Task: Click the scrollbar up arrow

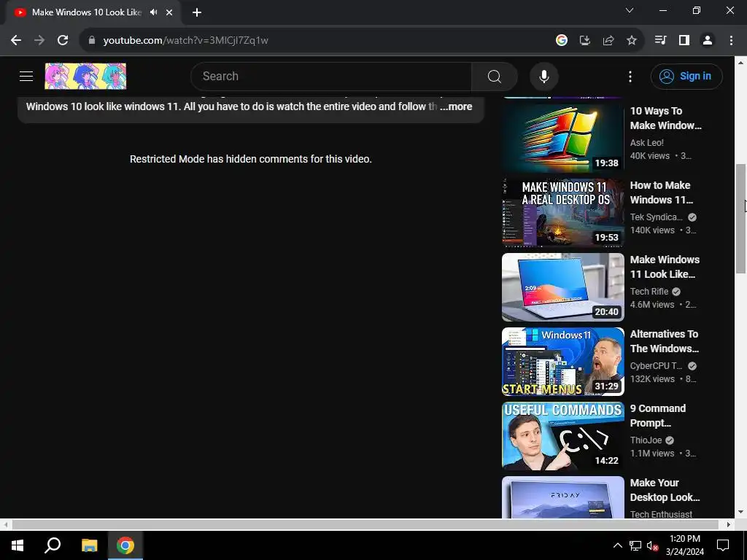Action: tap(740, 63)
